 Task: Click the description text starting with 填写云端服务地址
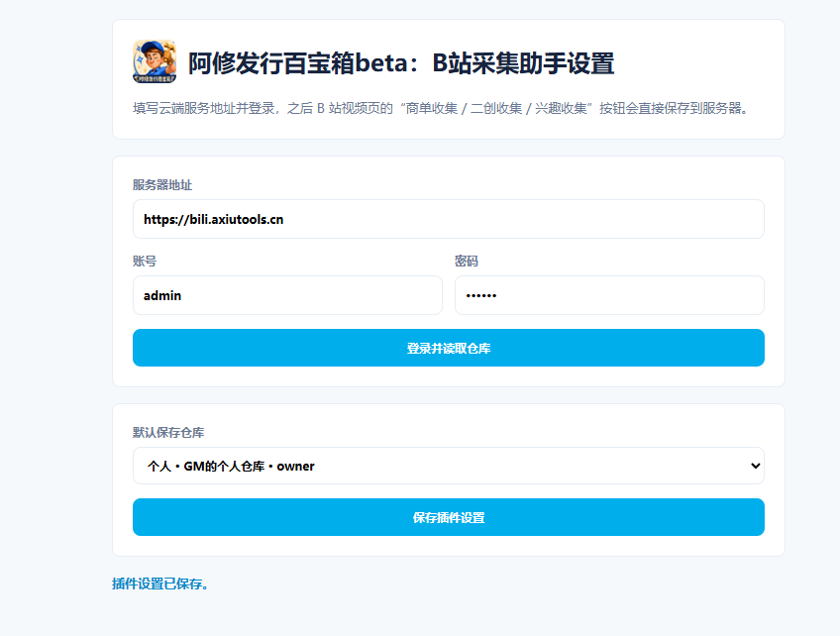click(x=441, y=108)
